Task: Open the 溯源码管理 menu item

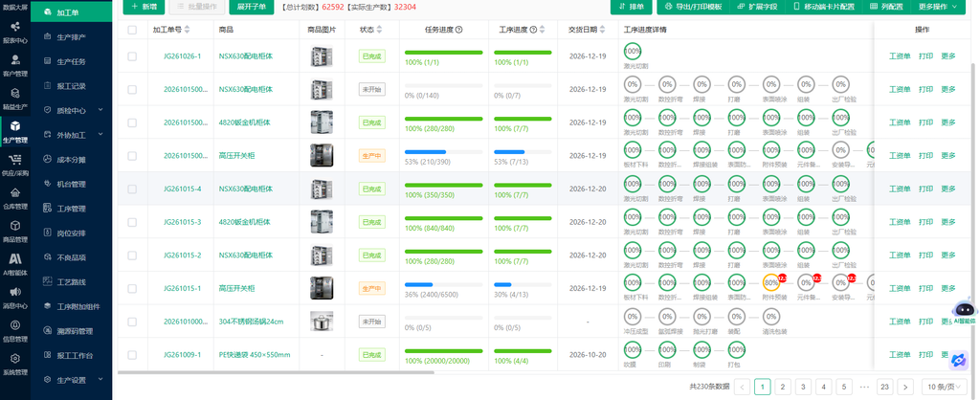Action: [71, 331]
